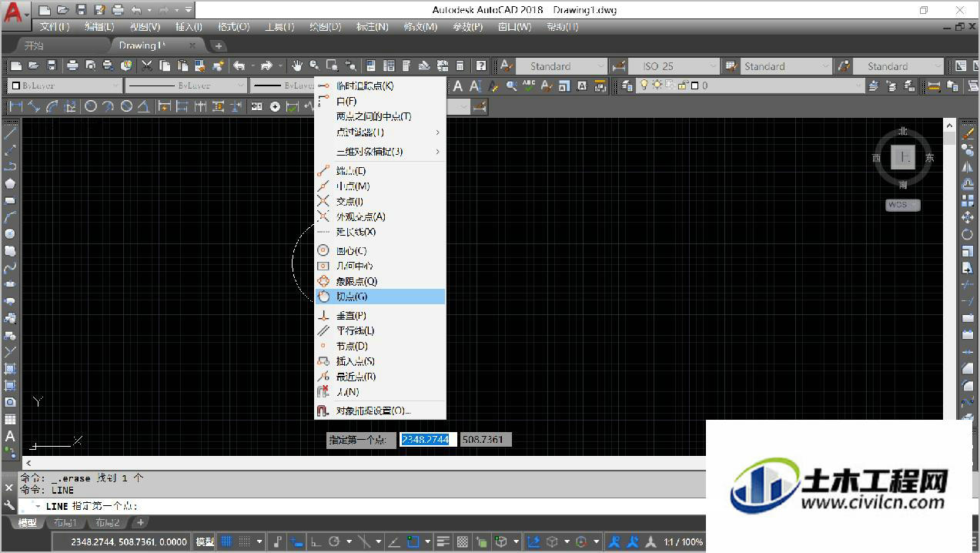Click the Undo arrow icon
This screenshot has width=980, height=553.
coord(239,66)
